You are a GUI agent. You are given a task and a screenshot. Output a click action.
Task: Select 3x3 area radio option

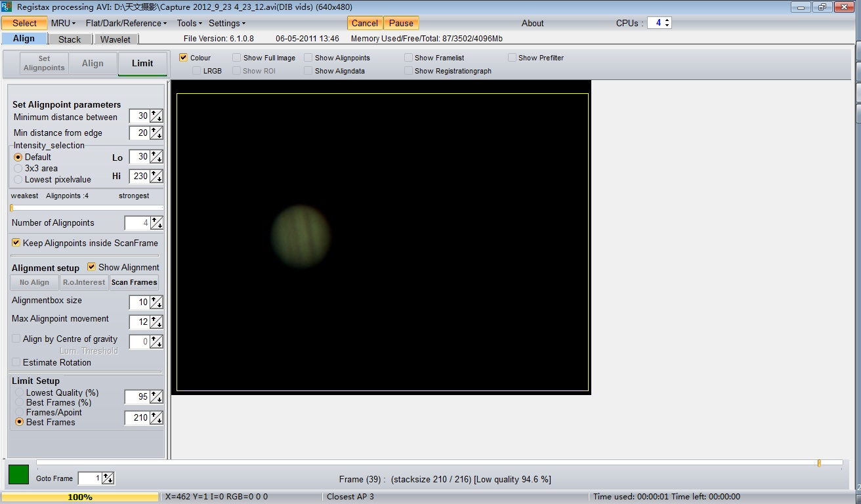pos(18,169)
